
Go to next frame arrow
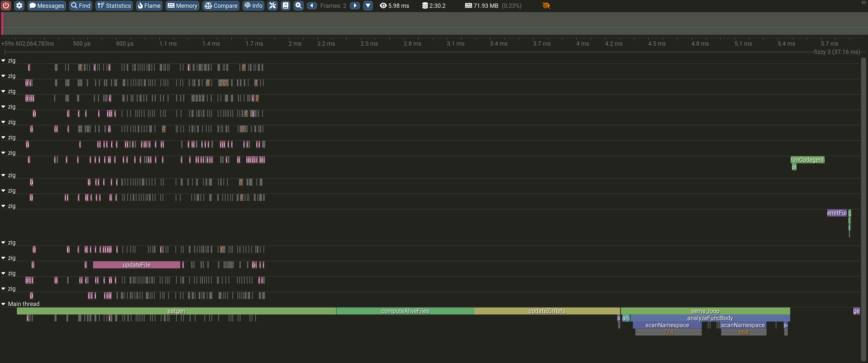pos(355,5)
